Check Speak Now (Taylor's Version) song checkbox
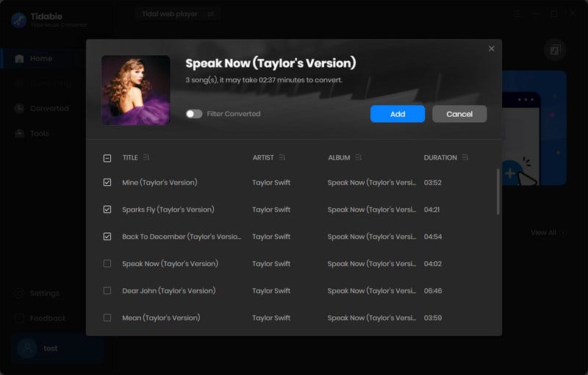588x375 pixels. point(107,264)
